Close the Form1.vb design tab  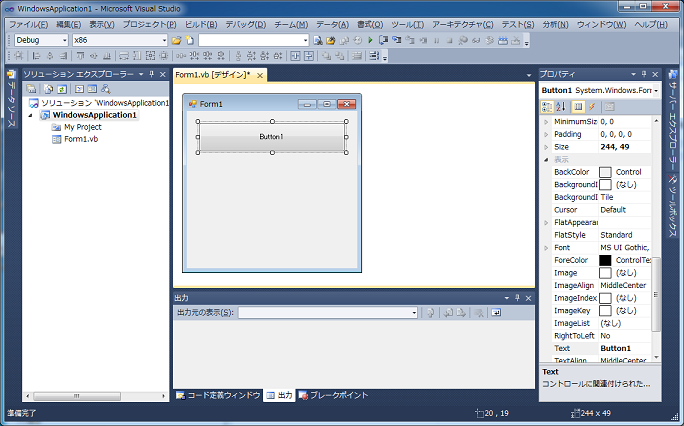pyautogui.click(x=260, y=76)
